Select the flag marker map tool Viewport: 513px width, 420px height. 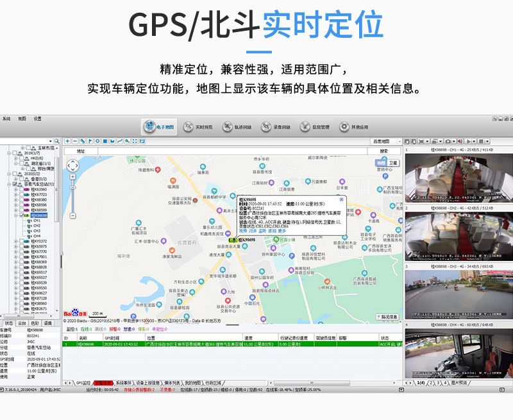90,141
